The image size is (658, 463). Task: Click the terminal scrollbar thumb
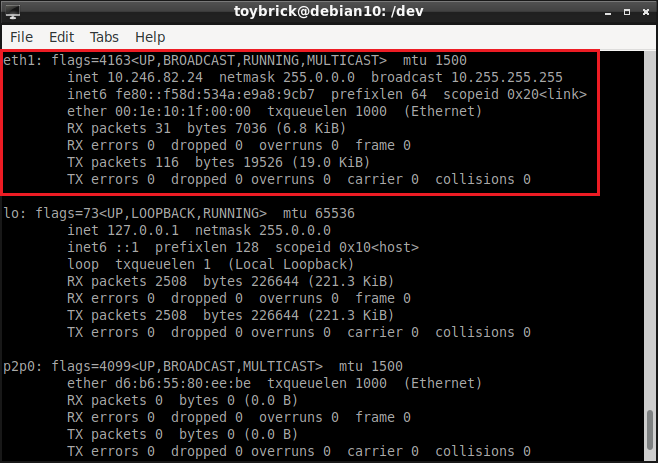650,430
